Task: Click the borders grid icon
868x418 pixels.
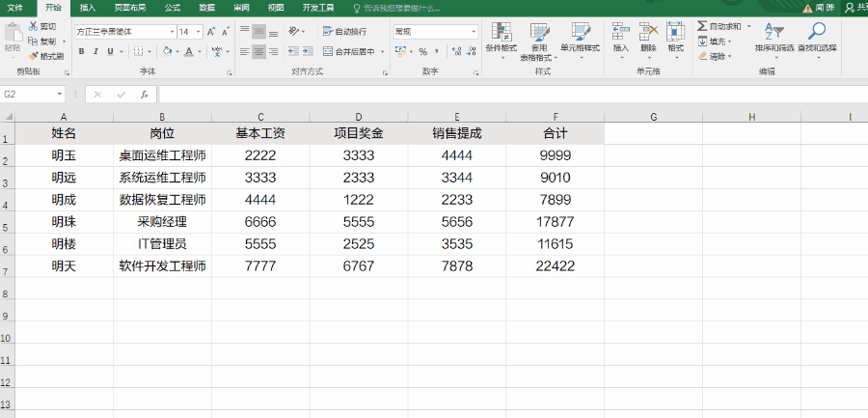Action: coord(138,51)
